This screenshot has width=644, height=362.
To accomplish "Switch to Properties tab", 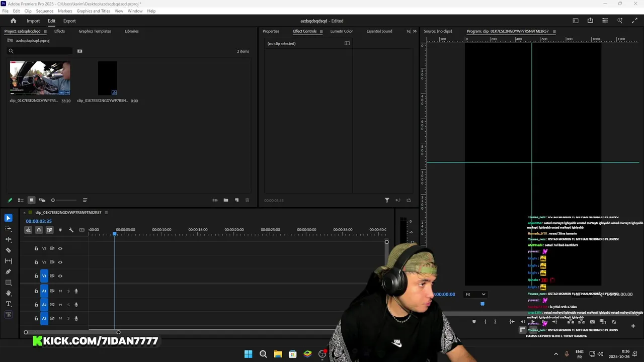I will (x=271, y=31).
